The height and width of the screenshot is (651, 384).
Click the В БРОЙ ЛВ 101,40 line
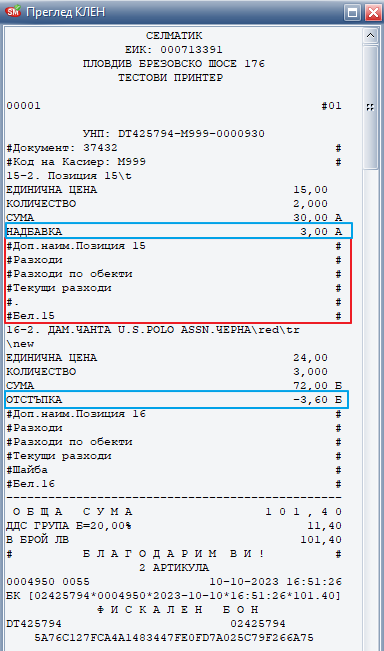[x=174, y=540]
